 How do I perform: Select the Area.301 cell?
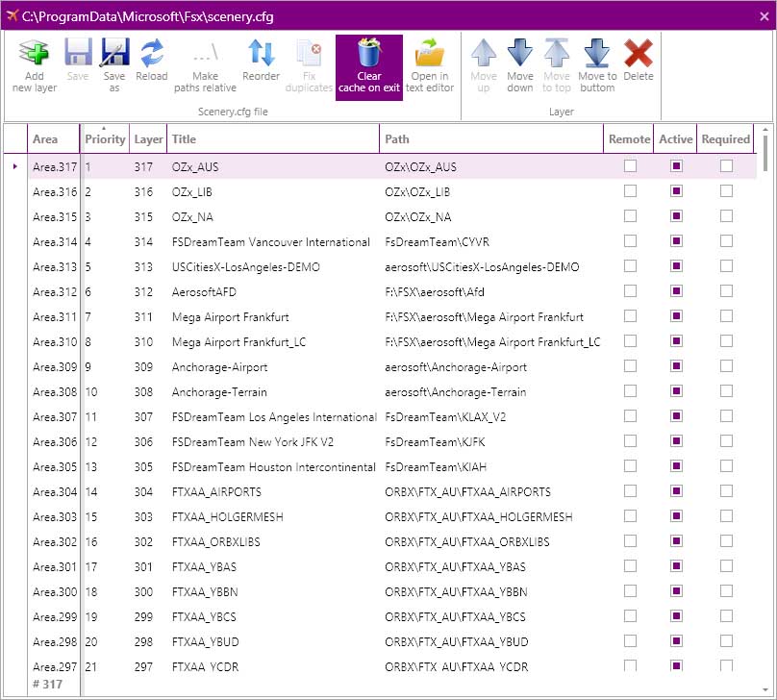coord(55,566)
